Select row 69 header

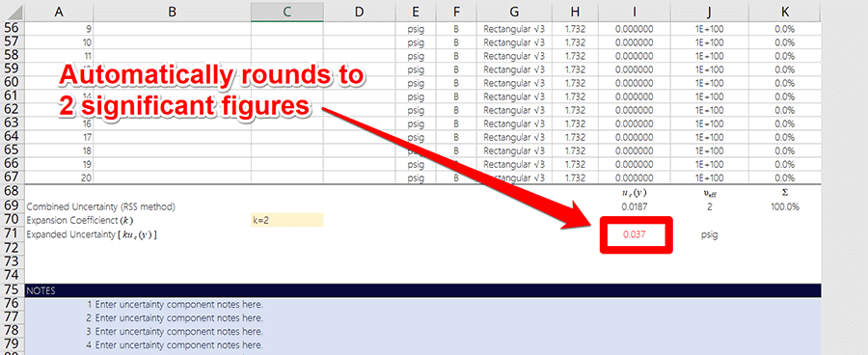pos(13,206)
